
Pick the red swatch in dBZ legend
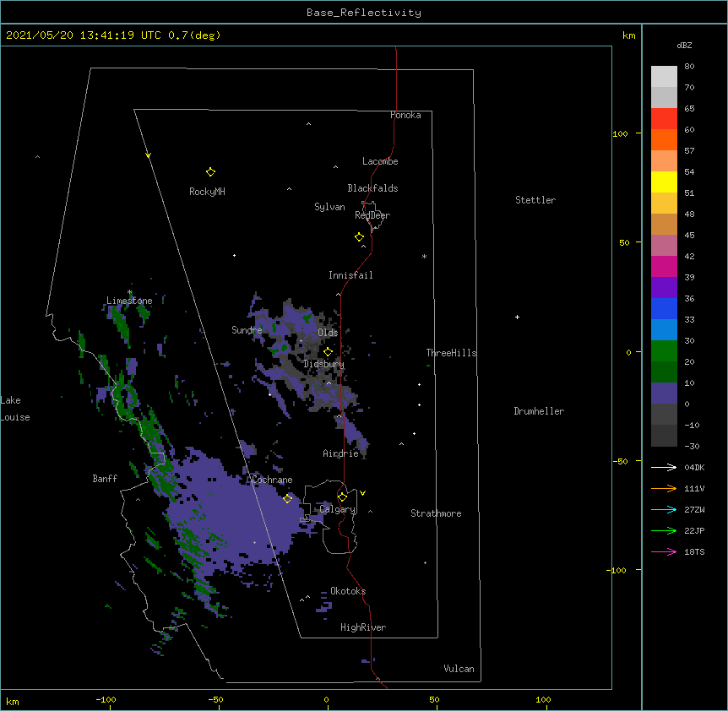click(664, 119)
